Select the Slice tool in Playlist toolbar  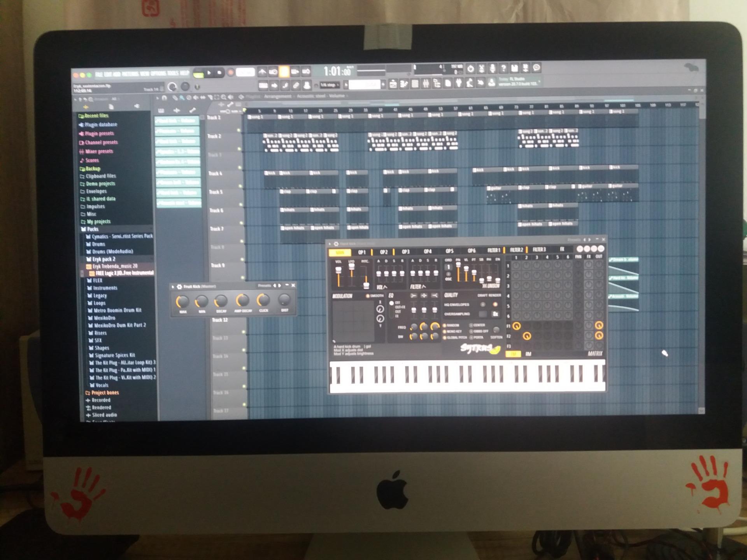click(x=210, y=97)
